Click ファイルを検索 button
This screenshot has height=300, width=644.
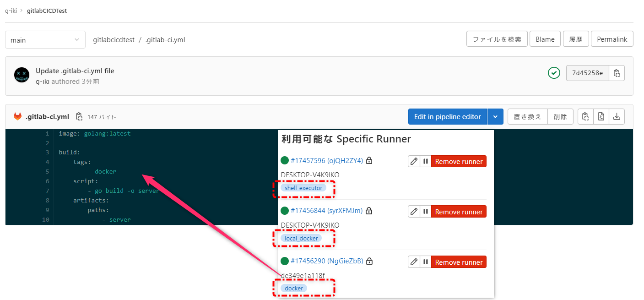point(497,39)
